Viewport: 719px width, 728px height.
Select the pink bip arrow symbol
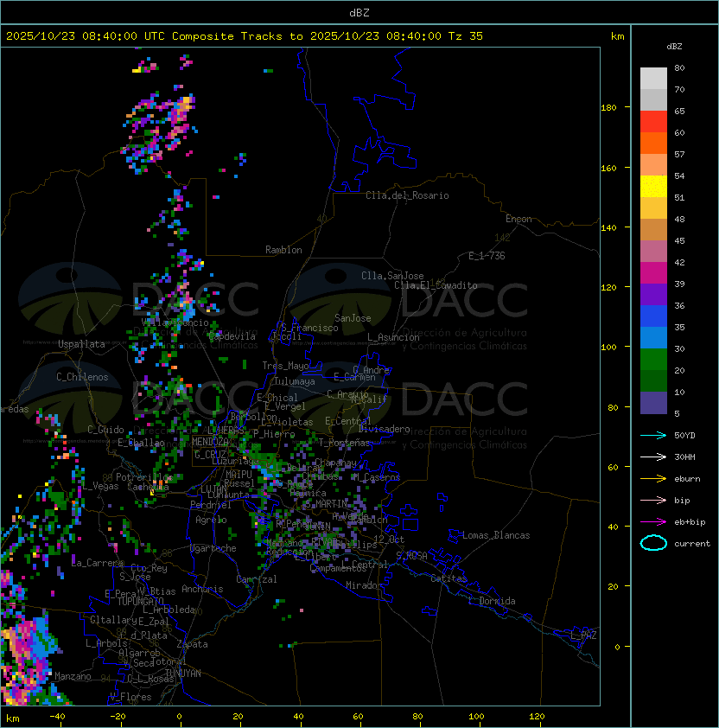point(653,500)
